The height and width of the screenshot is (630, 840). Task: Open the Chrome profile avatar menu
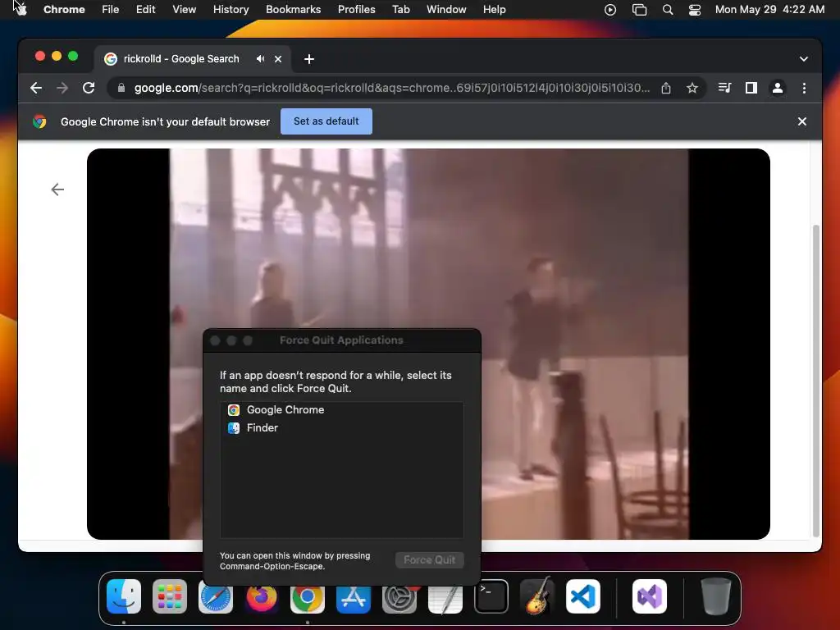click(778, 88)
